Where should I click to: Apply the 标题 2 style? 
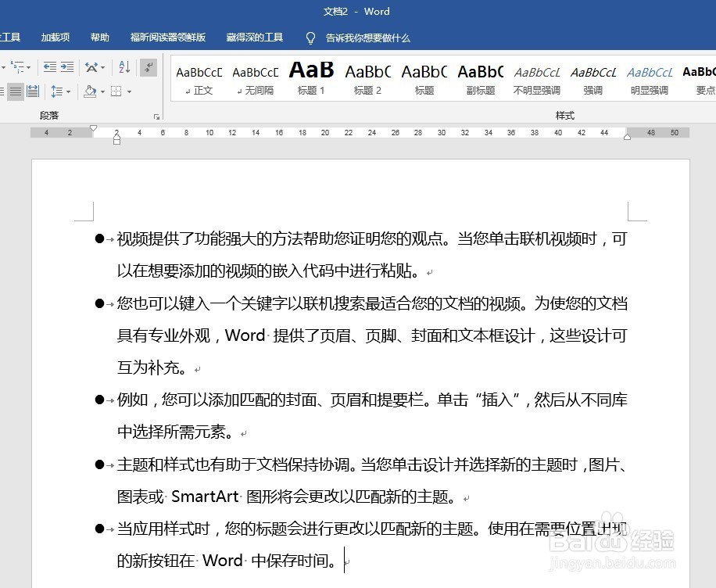367,80
